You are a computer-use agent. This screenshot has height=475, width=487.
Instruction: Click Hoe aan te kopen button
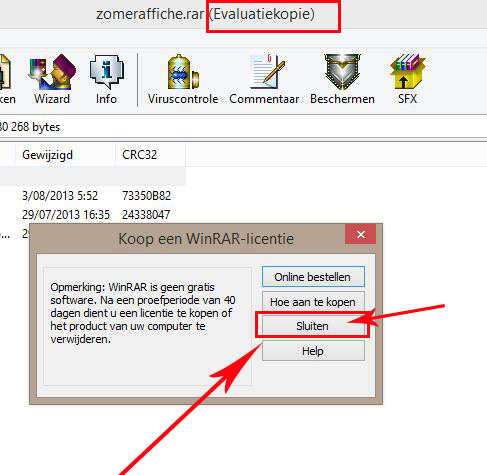coord(313,302)
